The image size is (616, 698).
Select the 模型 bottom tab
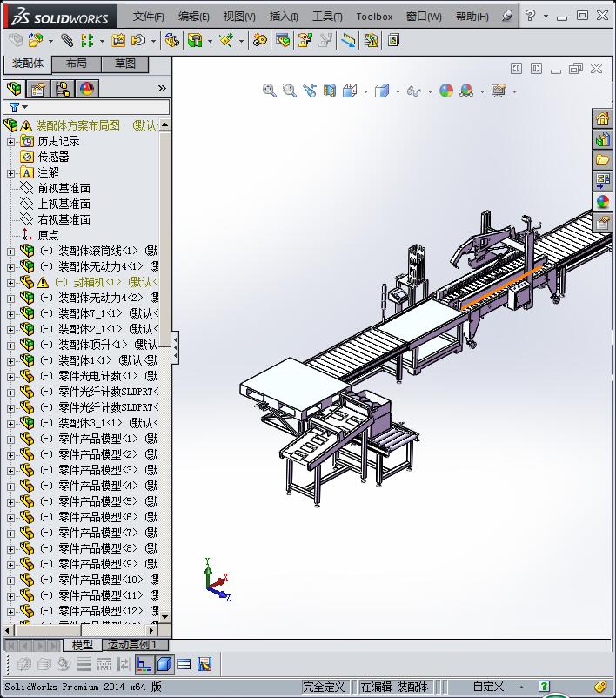[x=83, y=644]
